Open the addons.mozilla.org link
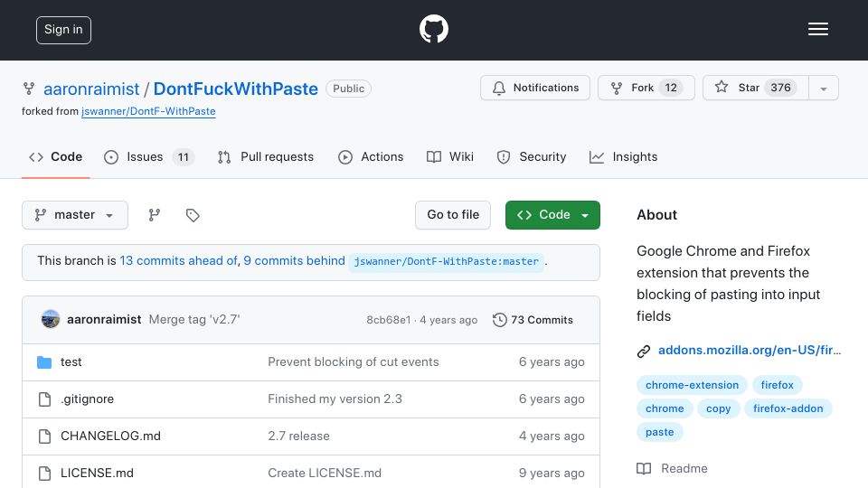The image size is (868, 488). click(750, 351)
